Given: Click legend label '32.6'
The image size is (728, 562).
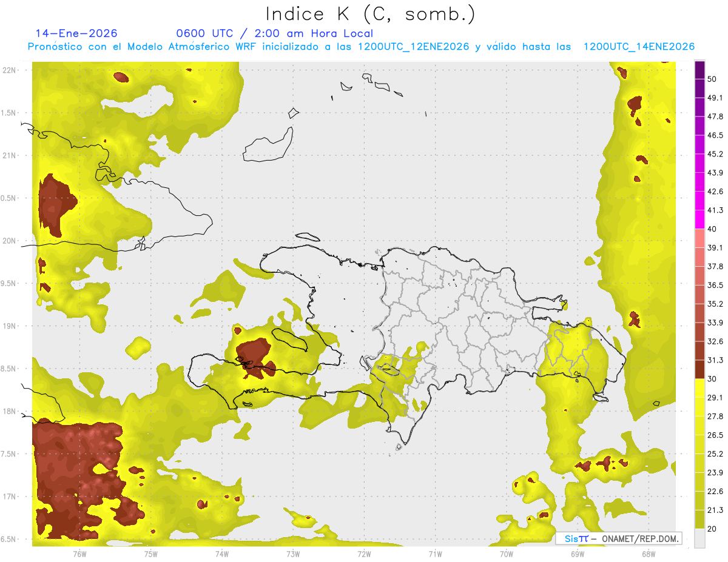Looking at the screenshot, I should point(715,341).
